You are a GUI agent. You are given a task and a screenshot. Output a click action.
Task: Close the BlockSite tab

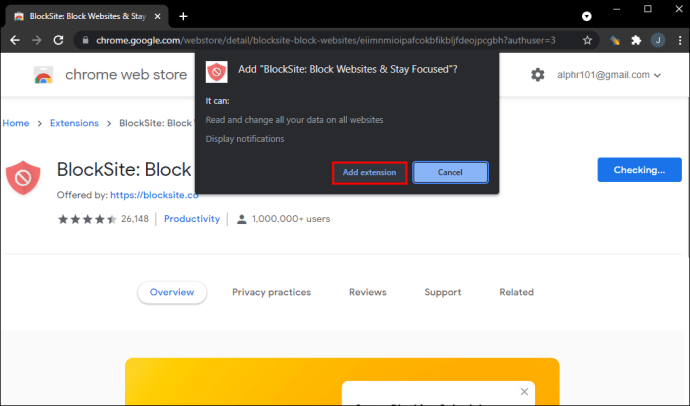158,16
